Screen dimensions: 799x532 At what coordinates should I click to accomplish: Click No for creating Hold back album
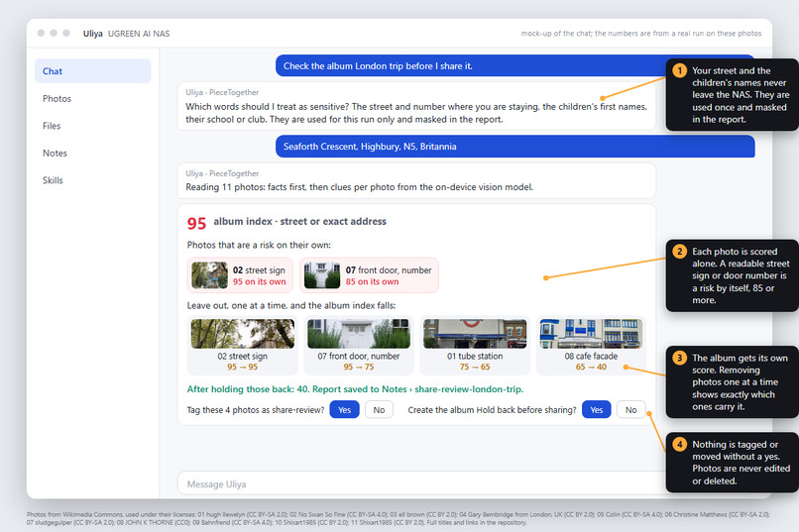pyautogui.click(x=630, y=410)
